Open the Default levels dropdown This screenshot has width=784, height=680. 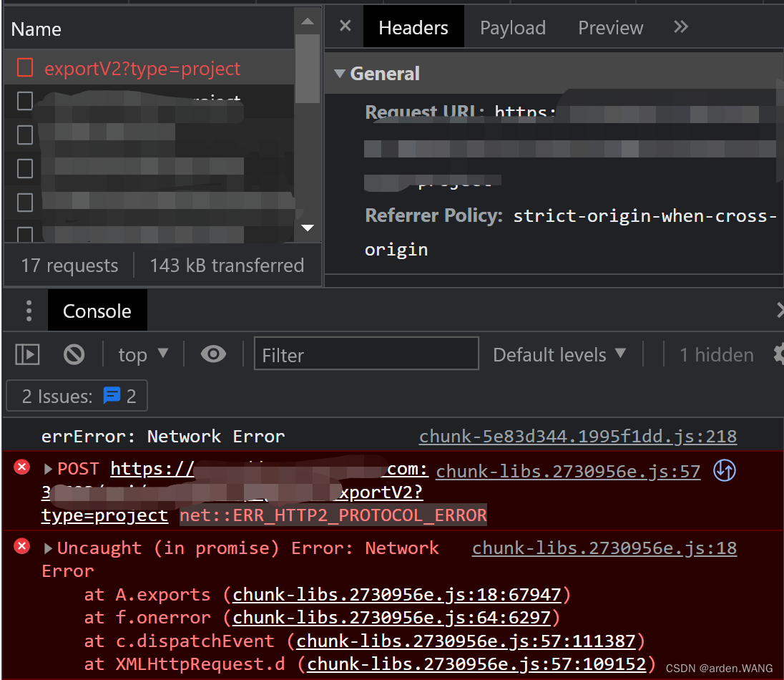(559, 354)
